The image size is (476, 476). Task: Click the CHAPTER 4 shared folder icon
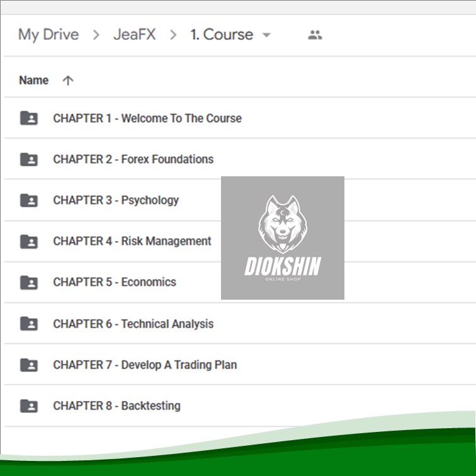pos(29,241)
